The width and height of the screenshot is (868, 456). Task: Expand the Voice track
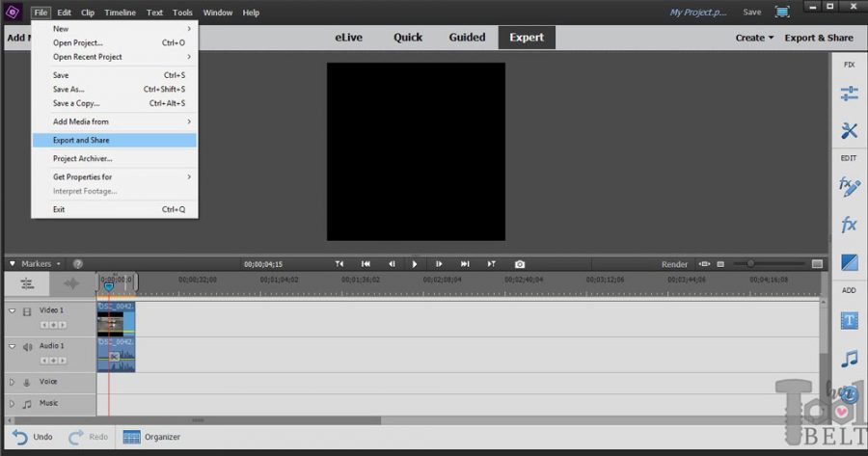click(13, 382)
